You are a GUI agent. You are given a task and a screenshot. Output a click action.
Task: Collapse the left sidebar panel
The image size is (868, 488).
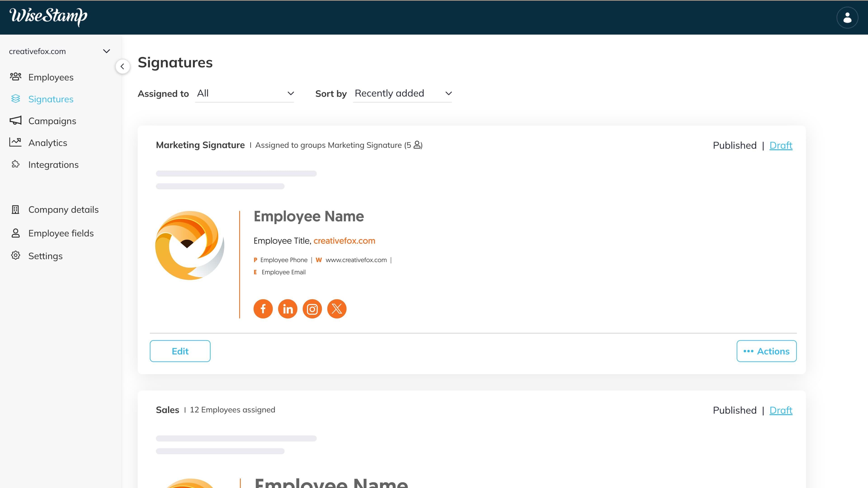point(122,66)
